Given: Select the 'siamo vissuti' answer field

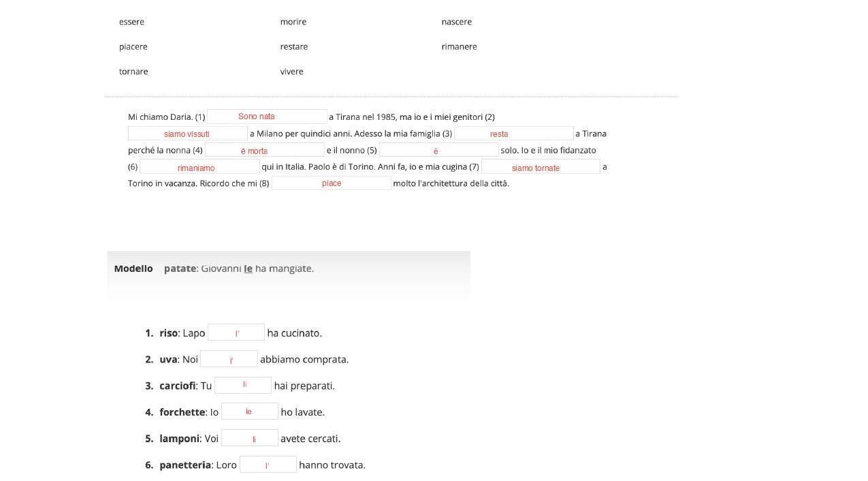Looking at the screenshot, I should 187,134.
